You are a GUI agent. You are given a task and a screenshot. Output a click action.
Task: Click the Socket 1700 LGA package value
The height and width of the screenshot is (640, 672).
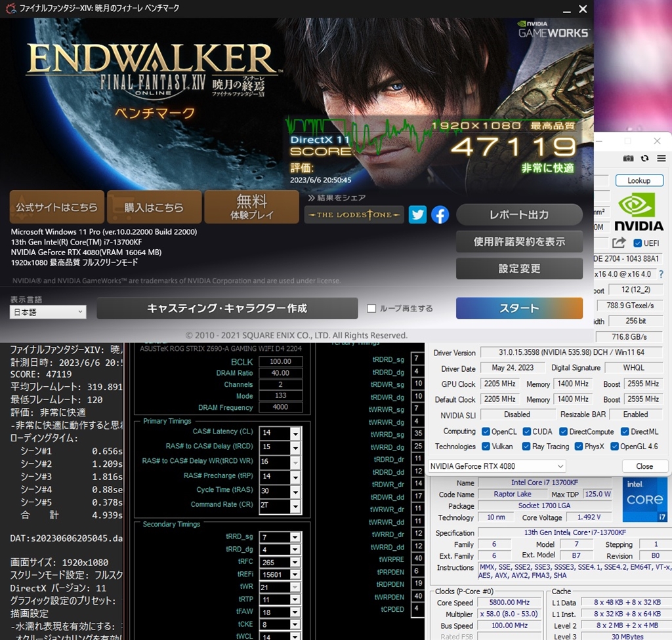click(x=544, y=506)
